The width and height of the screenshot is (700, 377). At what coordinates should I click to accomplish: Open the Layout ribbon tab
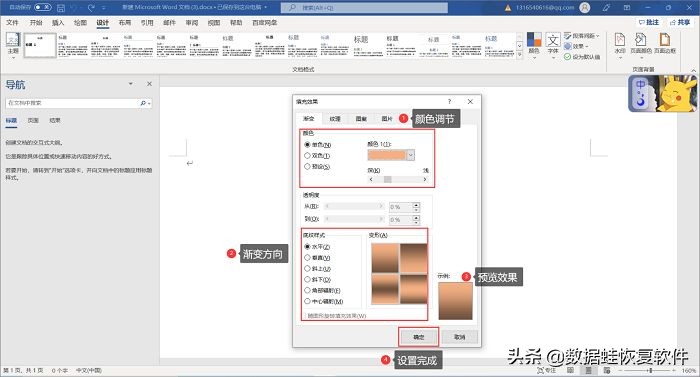(125, 22)
